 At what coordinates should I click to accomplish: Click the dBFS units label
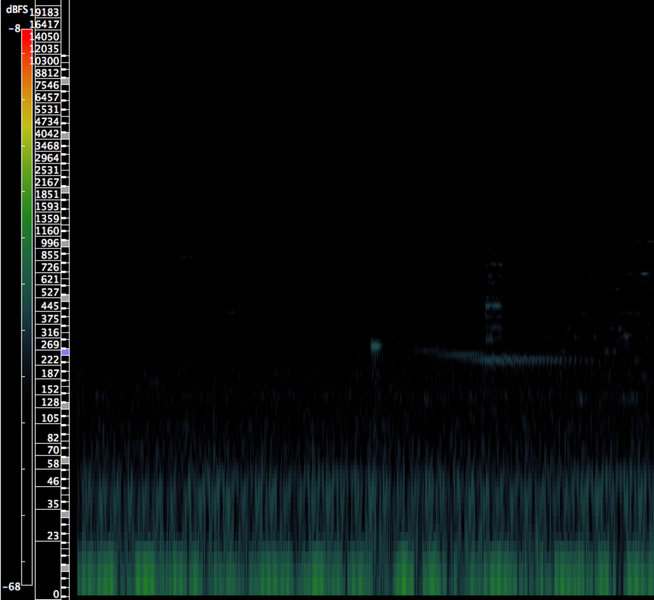coord(15,9)
